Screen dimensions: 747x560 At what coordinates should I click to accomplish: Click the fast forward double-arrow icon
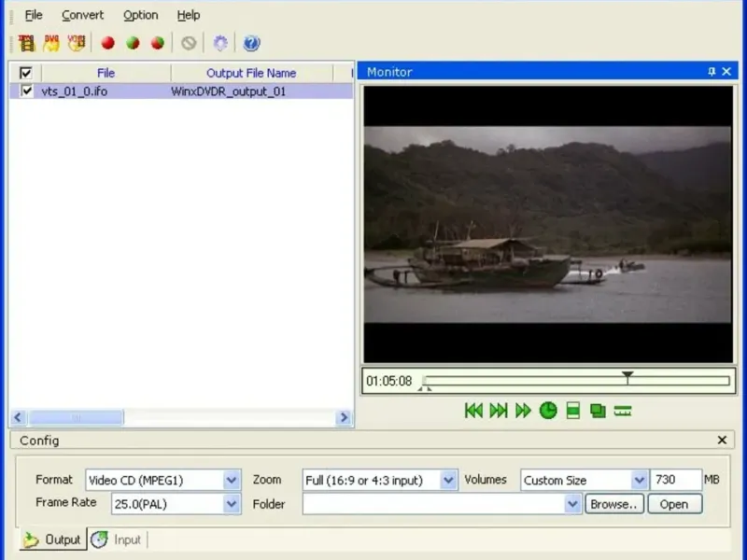pyautogui.click(x=523, y=411)
